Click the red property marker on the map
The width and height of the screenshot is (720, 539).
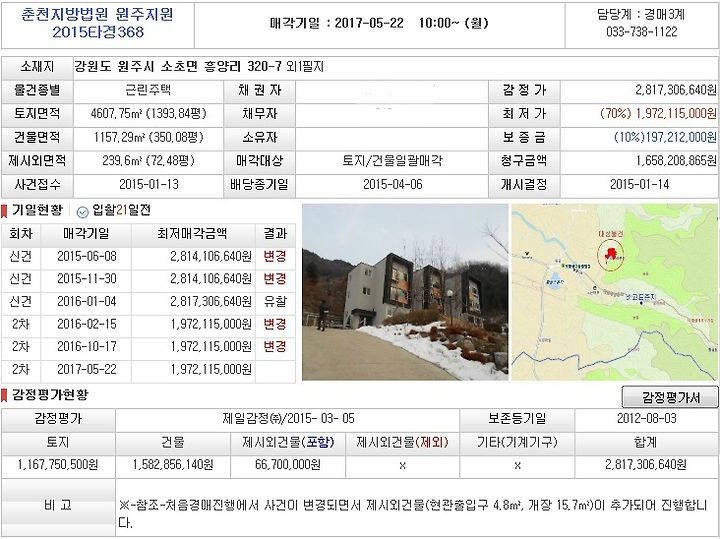pos(611,253)
